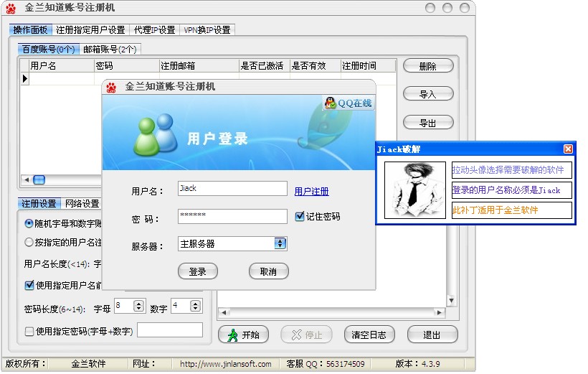Click the 是否有效 column header

(x=316, y=66)
